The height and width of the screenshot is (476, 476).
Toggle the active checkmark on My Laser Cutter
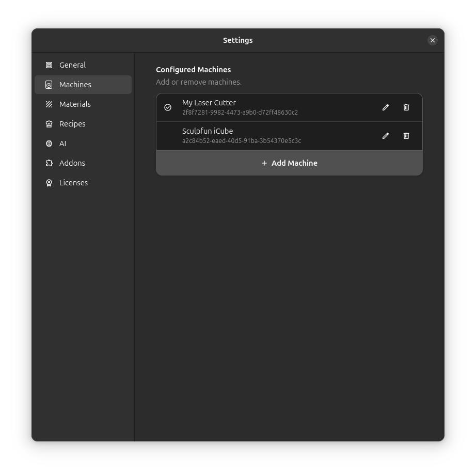coord(168,107)
